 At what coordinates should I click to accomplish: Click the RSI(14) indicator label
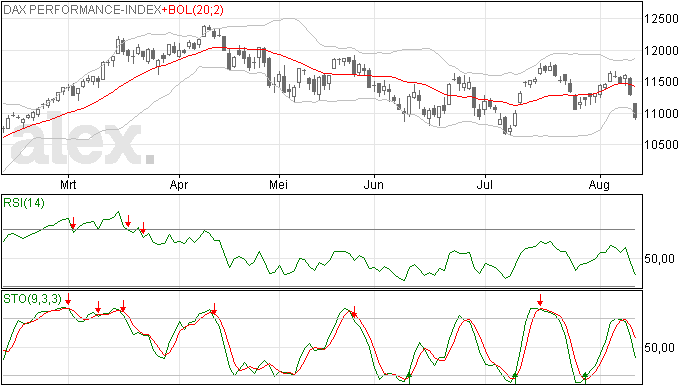click(24, 203)
